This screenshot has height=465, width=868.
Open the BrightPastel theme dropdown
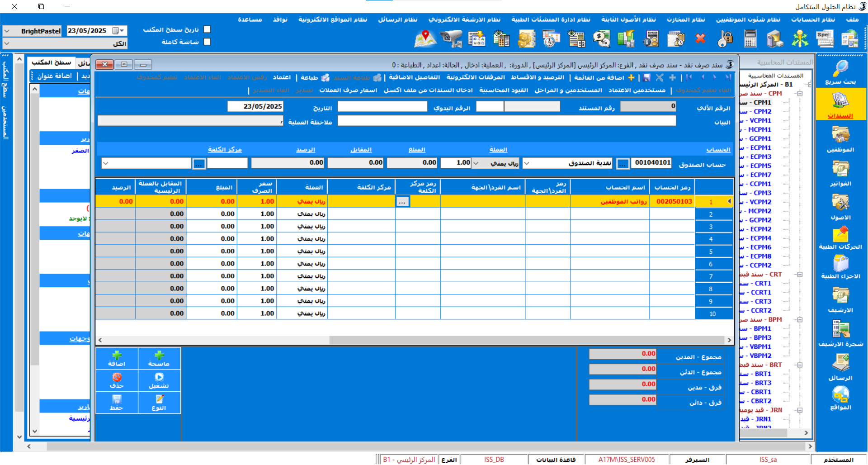pyautogui.click(x=7, y=31)
